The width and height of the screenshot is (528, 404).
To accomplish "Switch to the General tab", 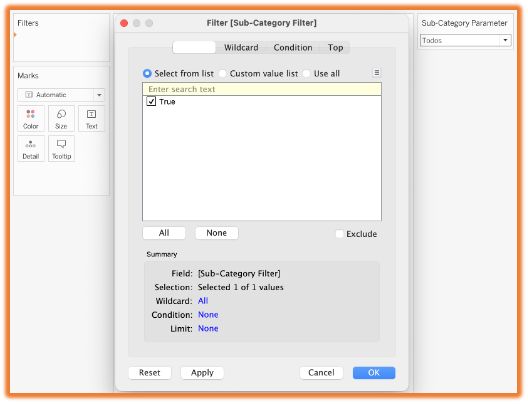I will [194, 47].
